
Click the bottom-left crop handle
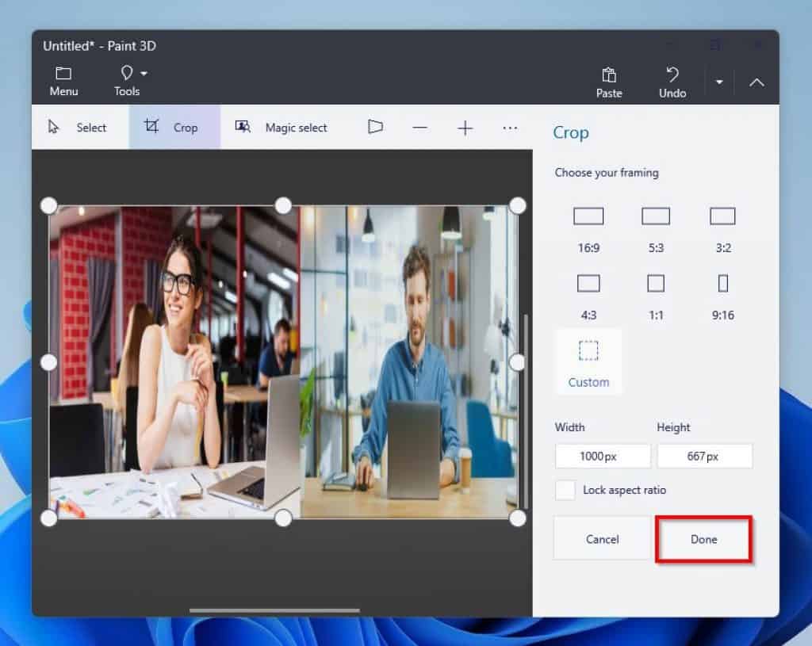(x=48, y=518)
